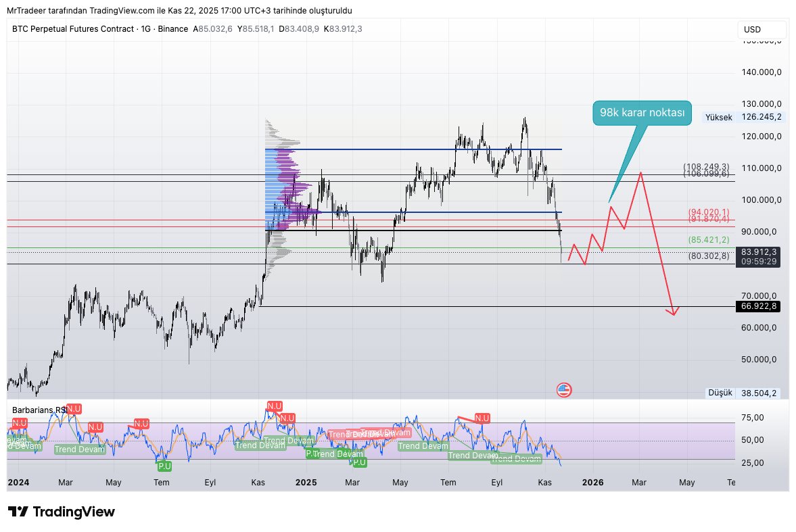Click the 2026 label on time axis
Image resolution: width=796 pixels, height=532 pixels.
[593, 482]
